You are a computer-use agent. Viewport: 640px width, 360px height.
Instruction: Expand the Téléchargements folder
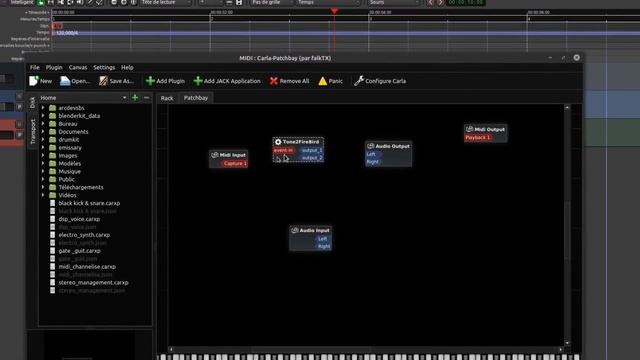[x=43, y=187]
